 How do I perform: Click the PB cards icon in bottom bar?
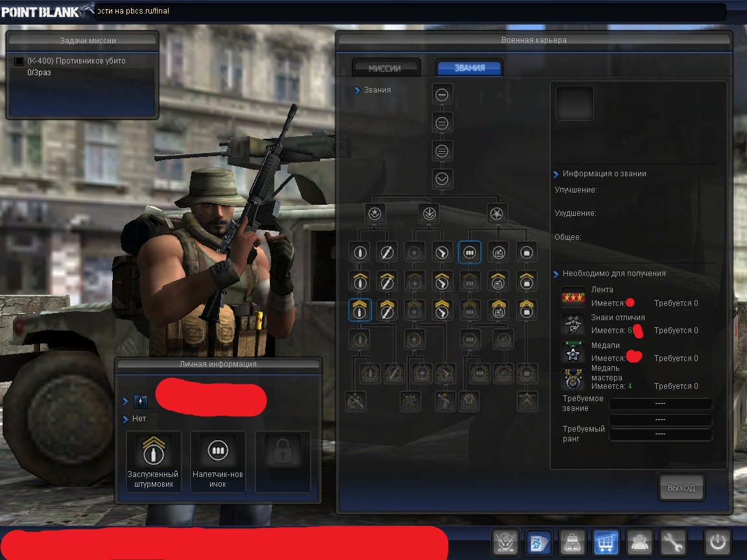[538, 542]
